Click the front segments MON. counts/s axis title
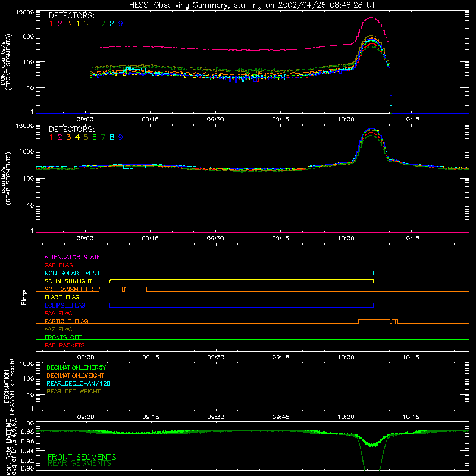Screen dimensions: 476x476 click(5, 62)
